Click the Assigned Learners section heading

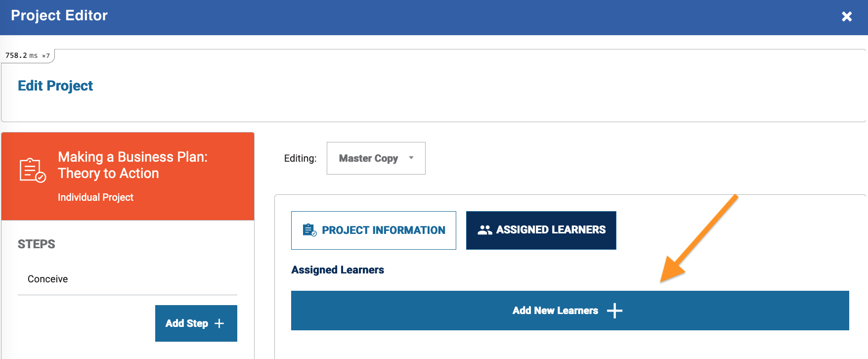coord(338,270)
